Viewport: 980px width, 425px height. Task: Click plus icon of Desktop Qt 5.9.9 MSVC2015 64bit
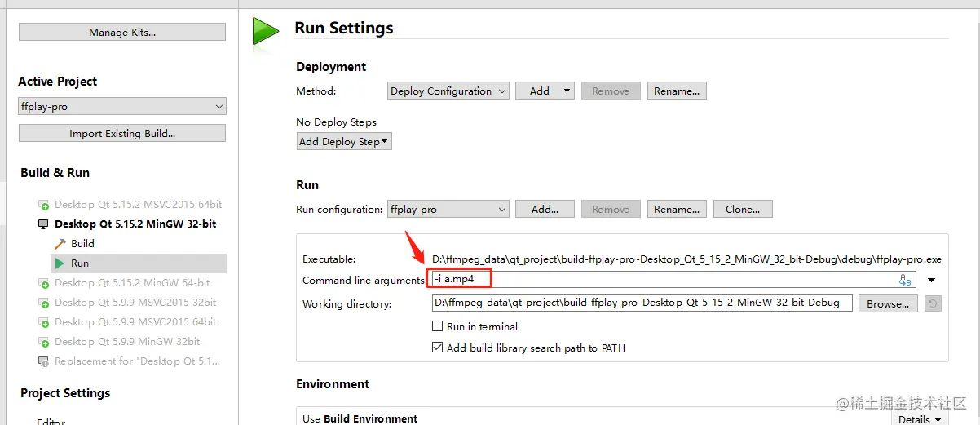click(x=43, y=322)
